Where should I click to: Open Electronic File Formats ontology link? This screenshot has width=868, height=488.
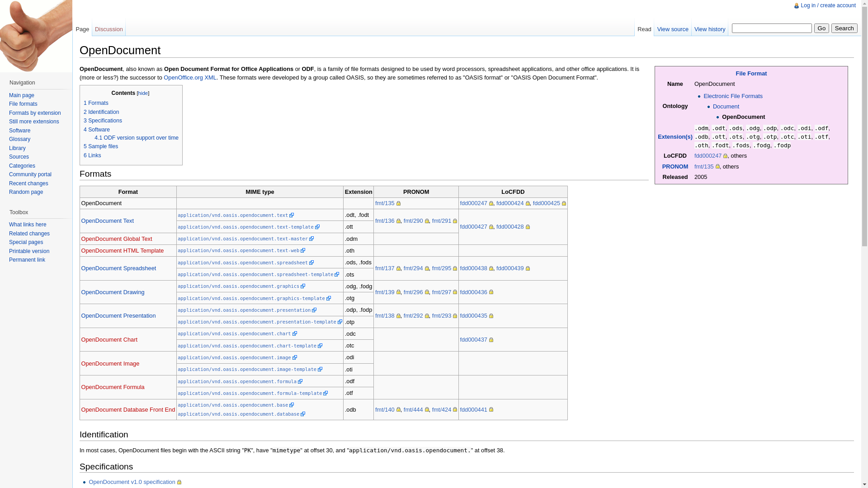tap(733, 96)
